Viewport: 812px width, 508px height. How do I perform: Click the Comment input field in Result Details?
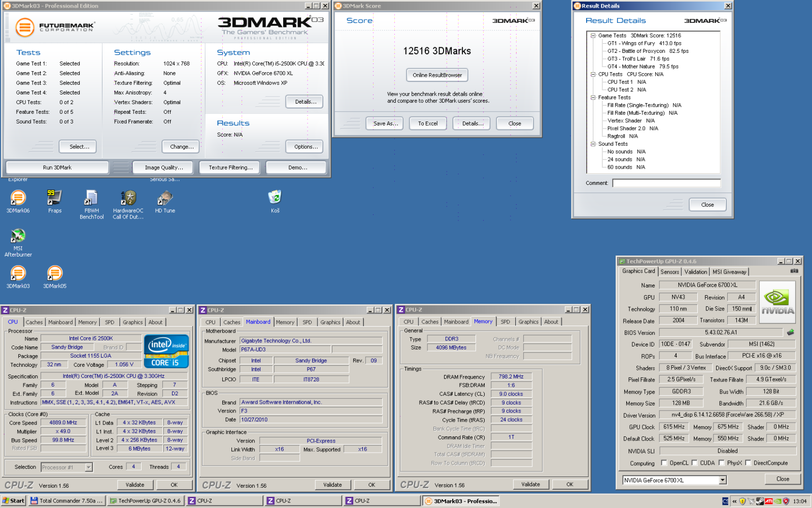tap(666, 183)
